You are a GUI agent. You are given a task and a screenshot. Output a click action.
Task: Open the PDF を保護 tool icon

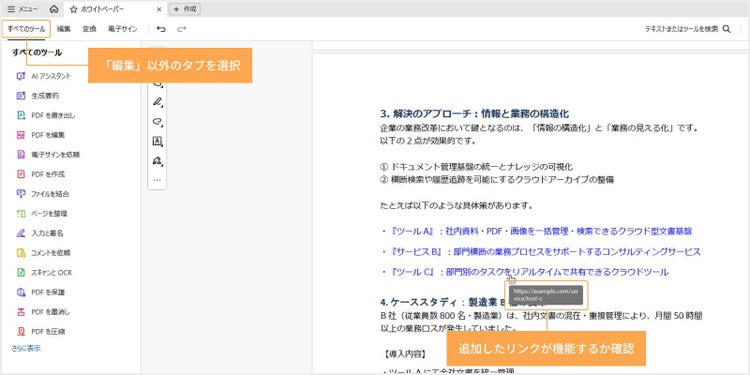pyautogui.click(x=21, y=292)
